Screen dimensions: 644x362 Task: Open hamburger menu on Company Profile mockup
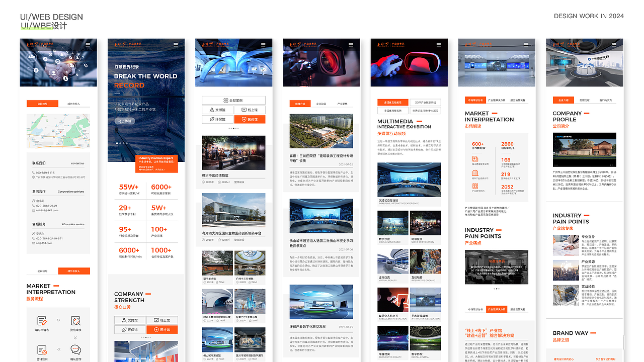[x=614, y=45]
